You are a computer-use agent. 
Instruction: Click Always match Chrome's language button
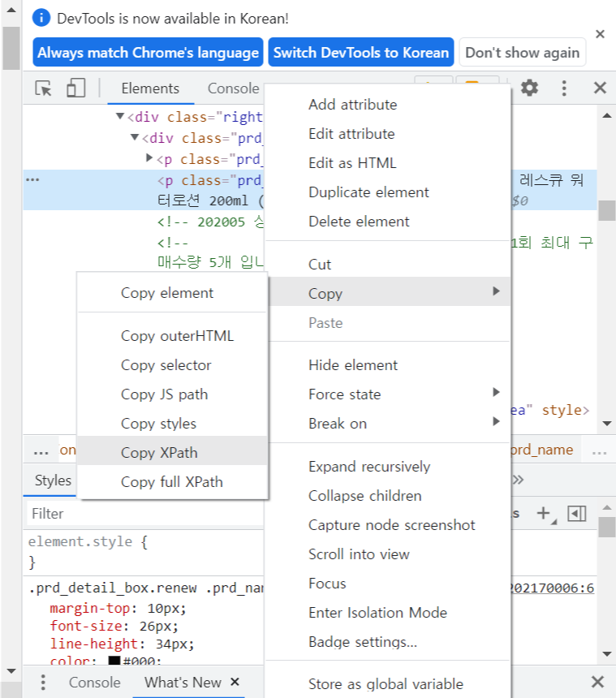click(148, 53)
